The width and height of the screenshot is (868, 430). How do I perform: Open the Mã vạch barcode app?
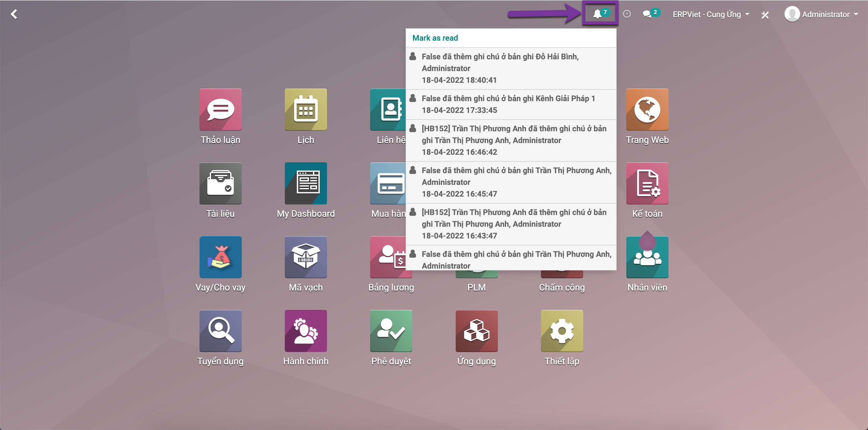coord(306,257)
